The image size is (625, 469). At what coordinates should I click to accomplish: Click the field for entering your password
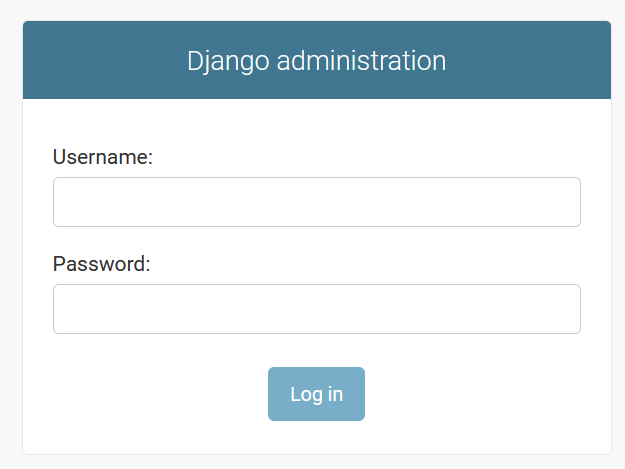(316, 309)
